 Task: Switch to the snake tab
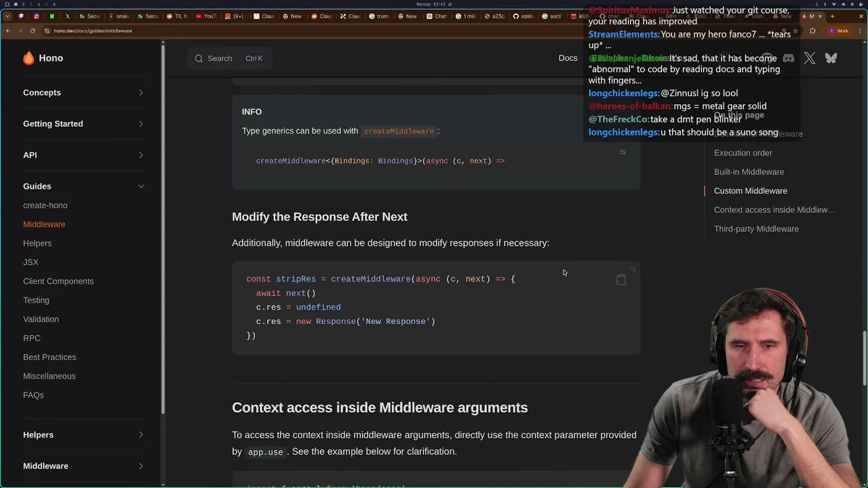(119, 16)
